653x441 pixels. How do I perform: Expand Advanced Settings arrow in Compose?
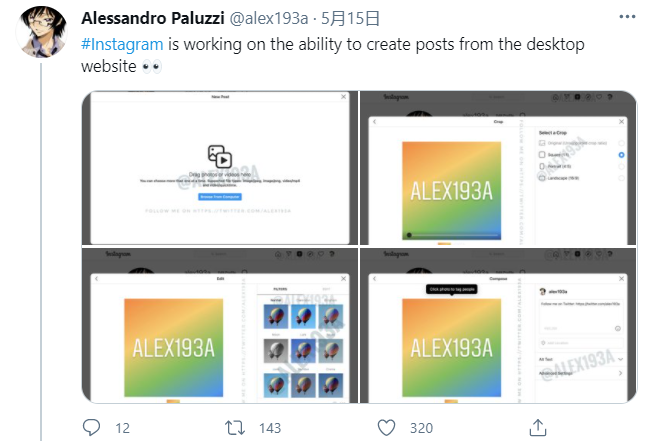pyautogui.click(x=621, y=373)
